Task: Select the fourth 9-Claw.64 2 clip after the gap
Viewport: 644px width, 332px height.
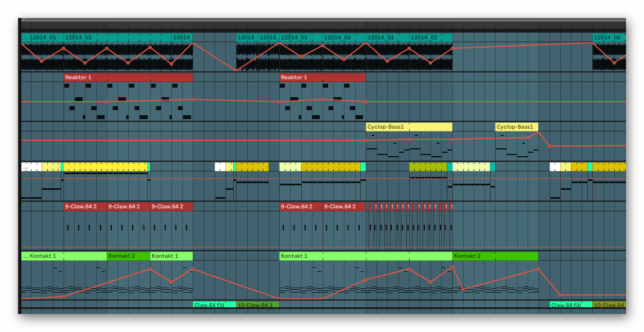Action: 301,206
